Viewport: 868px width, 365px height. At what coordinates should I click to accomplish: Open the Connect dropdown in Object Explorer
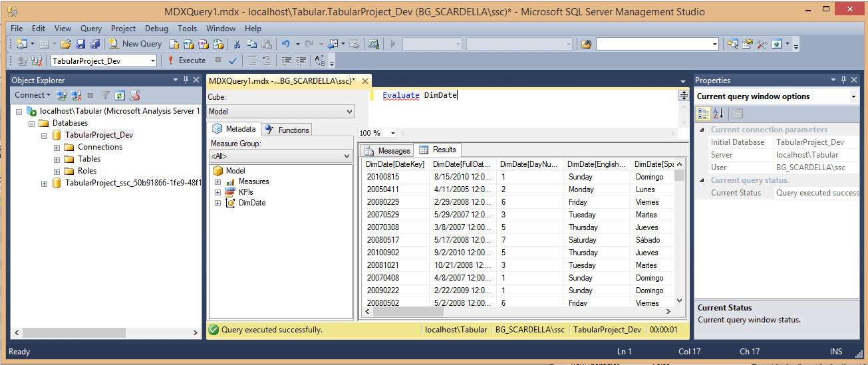pos(33,95)
